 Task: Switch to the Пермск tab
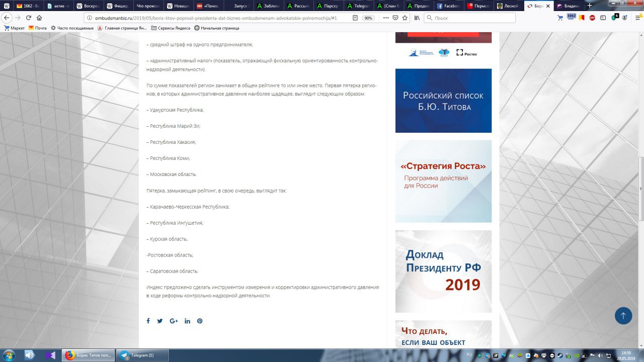[x=478, y=6]
